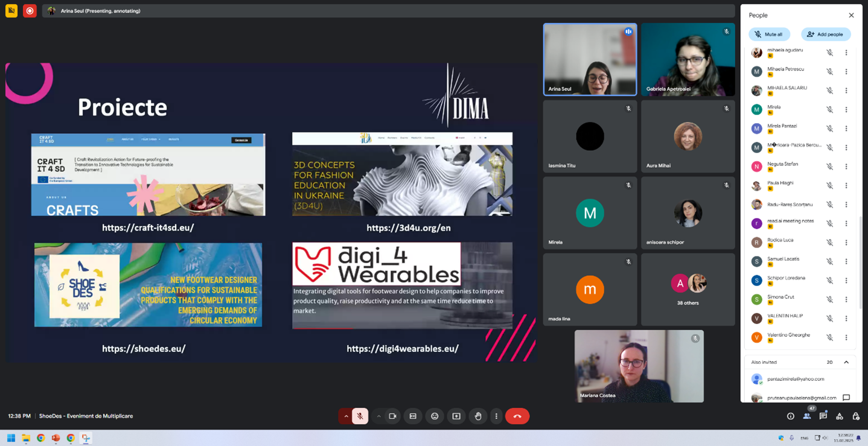Click mic icon in the Samuel Lacatis row

(x=830, y=261)
